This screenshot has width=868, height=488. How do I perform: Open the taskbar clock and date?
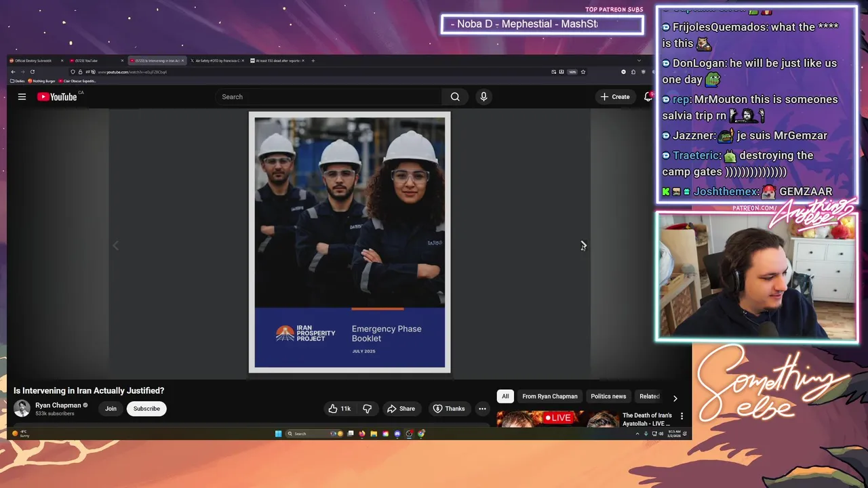(x=674, y=434)
